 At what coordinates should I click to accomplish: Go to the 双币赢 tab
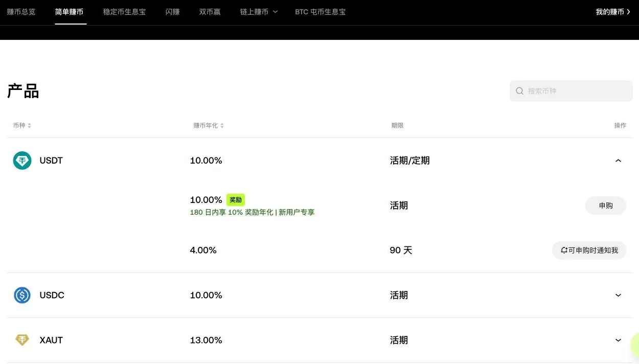click(x=210, y=12)
